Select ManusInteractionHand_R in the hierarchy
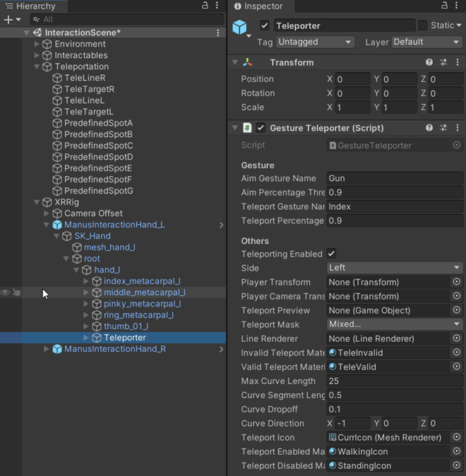Image resolution: width=466 pixels, height=476 pixels. 114,349
